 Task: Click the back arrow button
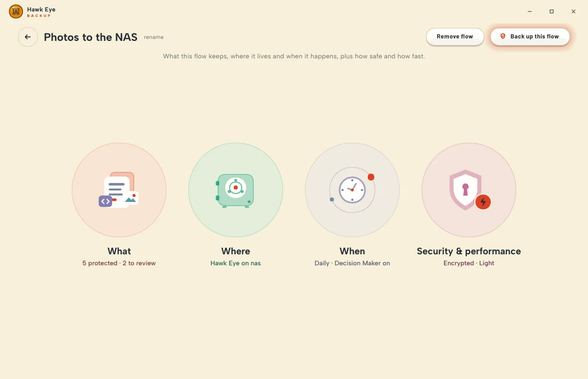click(28, 37)
